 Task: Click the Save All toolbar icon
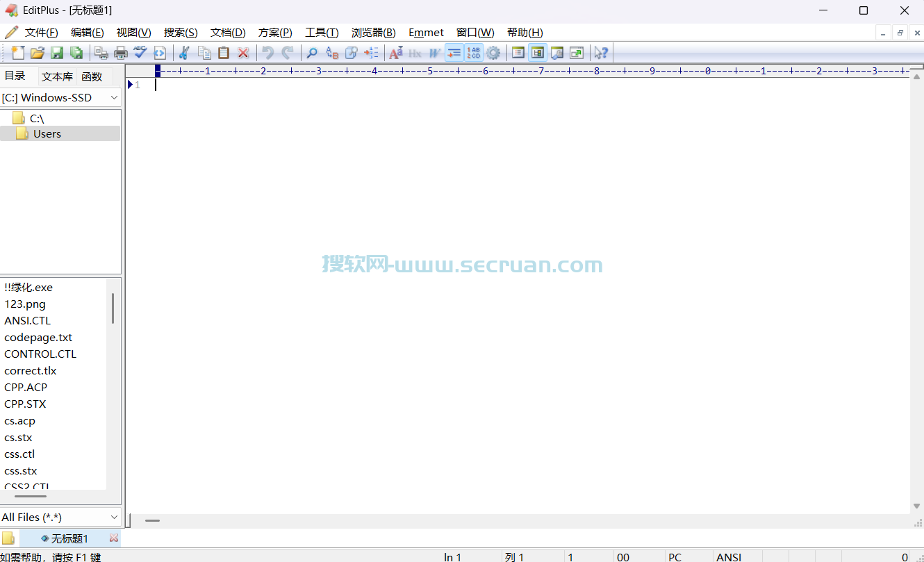pos(76,53)
